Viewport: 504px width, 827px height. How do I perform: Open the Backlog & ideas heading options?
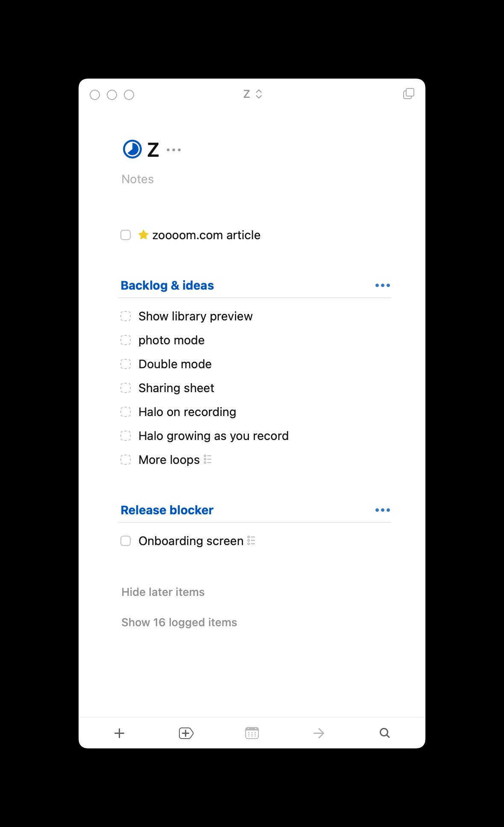(383, 285)
